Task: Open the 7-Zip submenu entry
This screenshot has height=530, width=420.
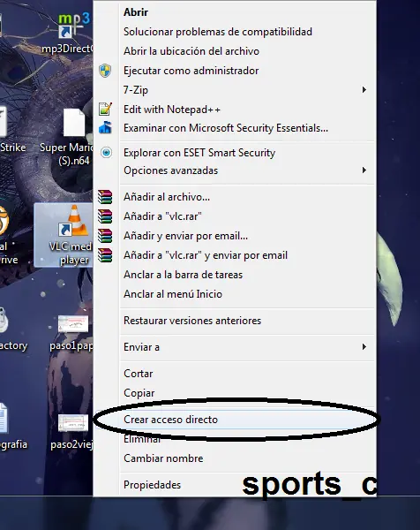Action: (136, 90)
